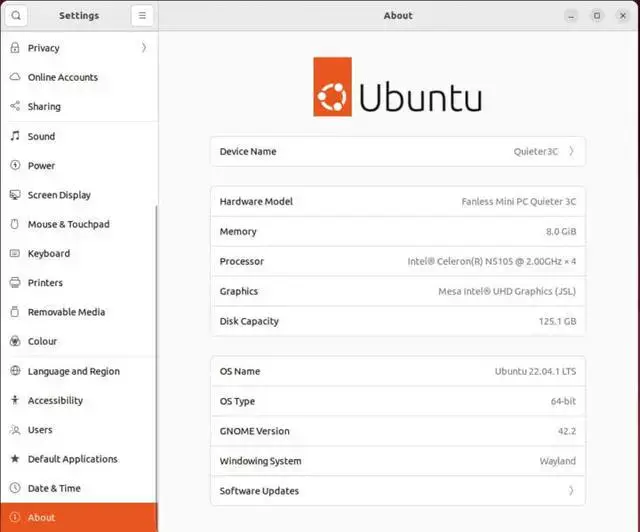Click the Default Applications star icon
This screenshot has width=640, height=532.
pyautogui.click(x=15, y=459)
